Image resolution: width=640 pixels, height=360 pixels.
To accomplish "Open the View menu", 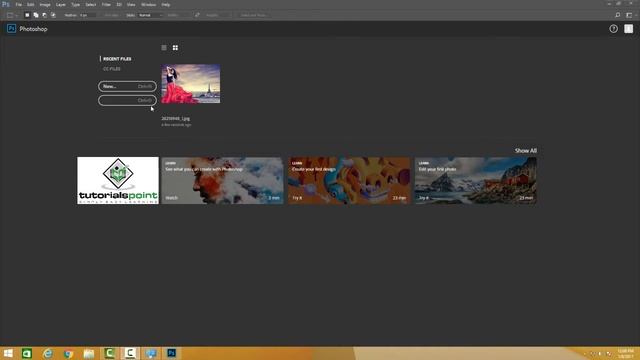I will tap(131, 4).
